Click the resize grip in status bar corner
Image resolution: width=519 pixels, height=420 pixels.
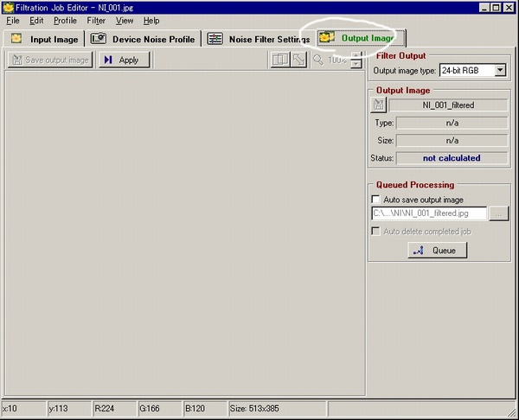click(512, 412)
